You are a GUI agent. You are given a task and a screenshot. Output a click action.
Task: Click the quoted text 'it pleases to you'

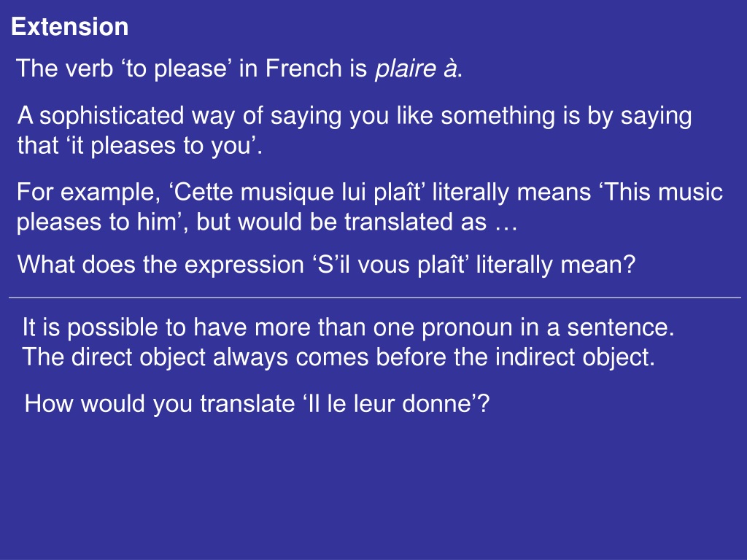coord(160,145)
